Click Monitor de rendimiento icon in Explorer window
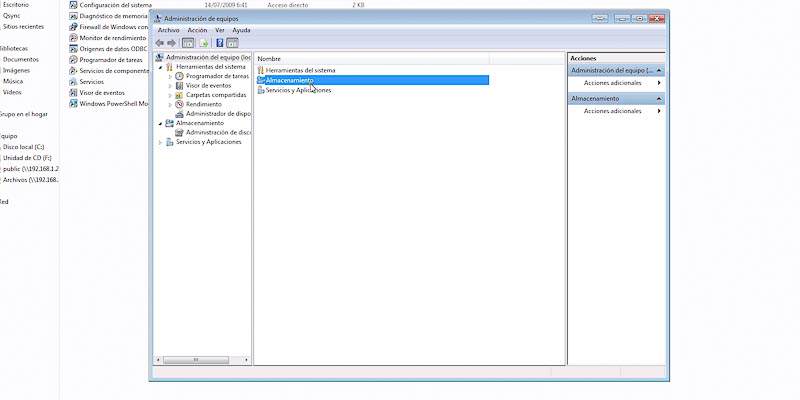 73,38
